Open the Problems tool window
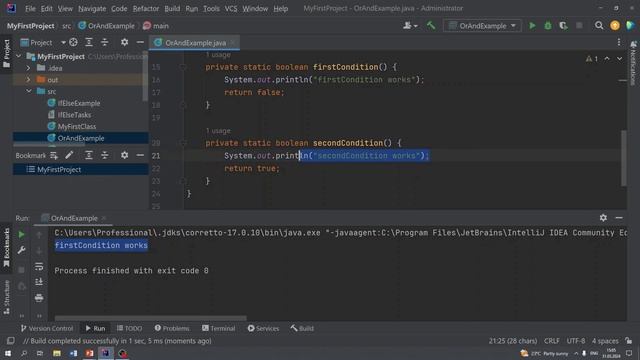The height and width of the screenshot is (360, 640). 172,328
